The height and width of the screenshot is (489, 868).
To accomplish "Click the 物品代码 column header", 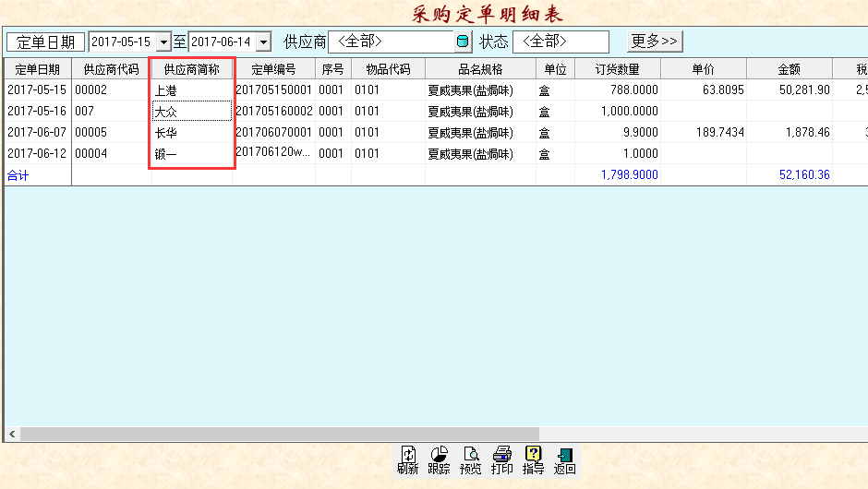I will [x=388, y=69].
